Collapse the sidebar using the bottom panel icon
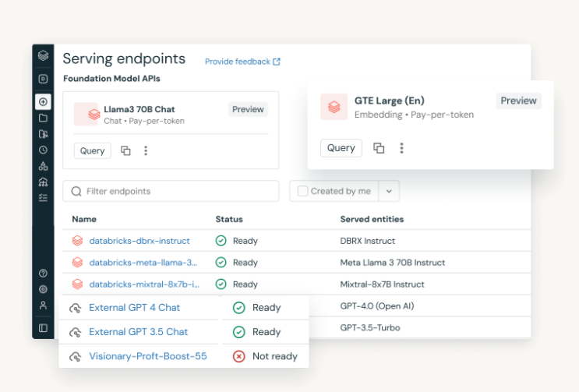Screen dimensions: 579x392 coord(43,328)
